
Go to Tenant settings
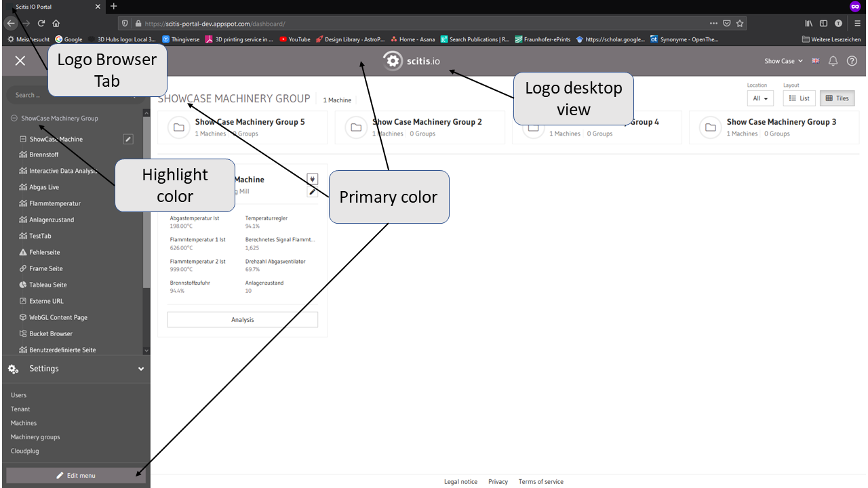20,409
